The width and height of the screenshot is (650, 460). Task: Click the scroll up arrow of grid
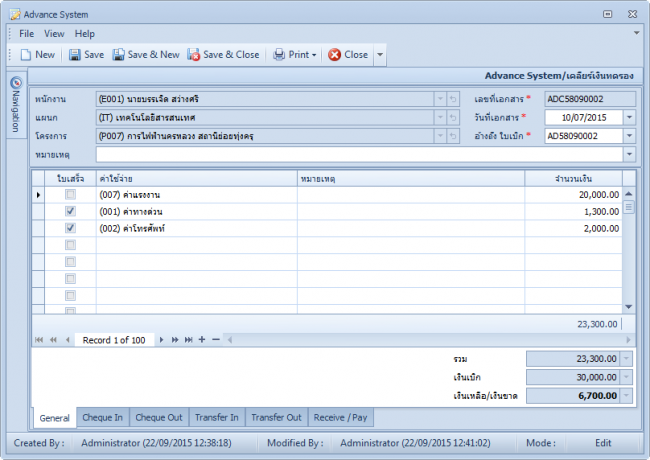click(x=629, y=194)
